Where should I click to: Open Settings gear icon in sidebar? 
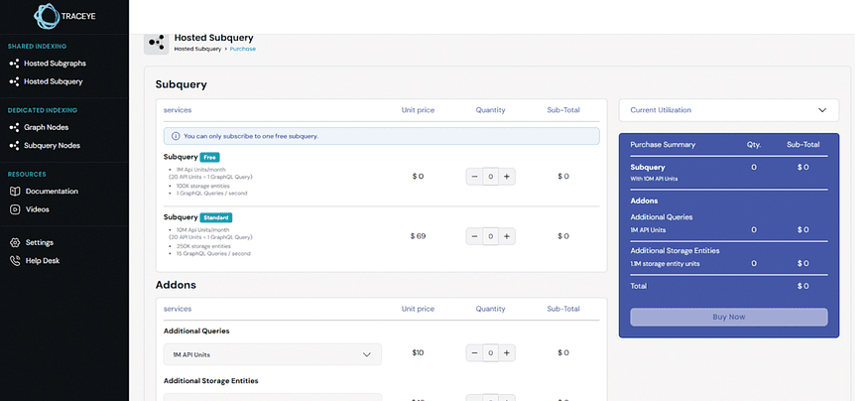pos(15,242)
